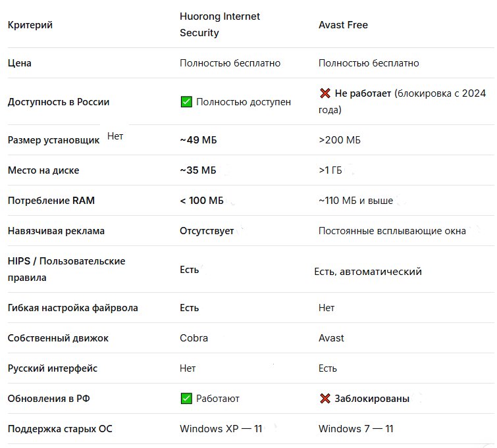The image size is (497, 448).
Task: Click the Есть, автоматический cell
Action: 368,271
